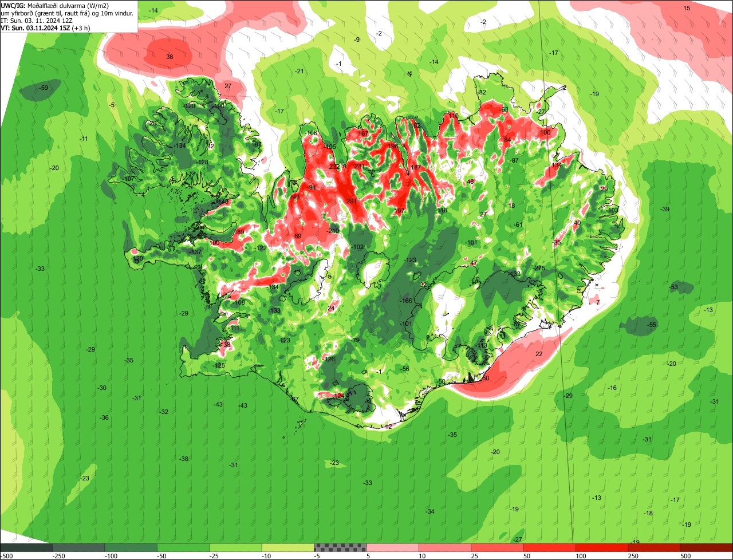Click the map value '-67'
Viewport: 733px width, 560px height.
tap(294, 399)
